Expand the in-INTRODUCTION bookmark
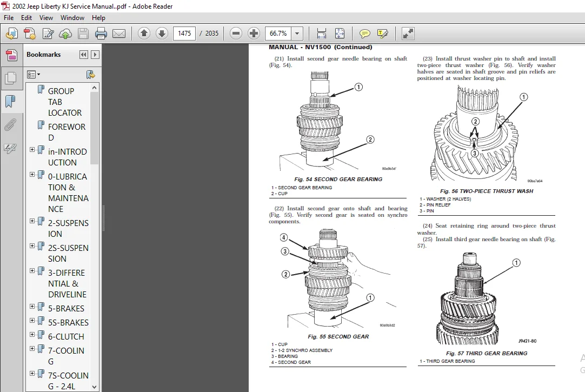The height and width of the screenshot is (392, 585). 32,150
